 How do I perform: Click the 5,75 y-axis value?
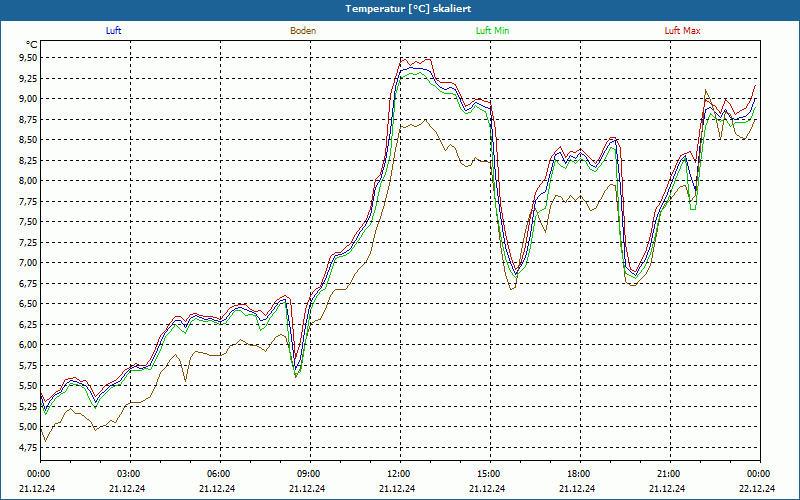click(27, 365)
